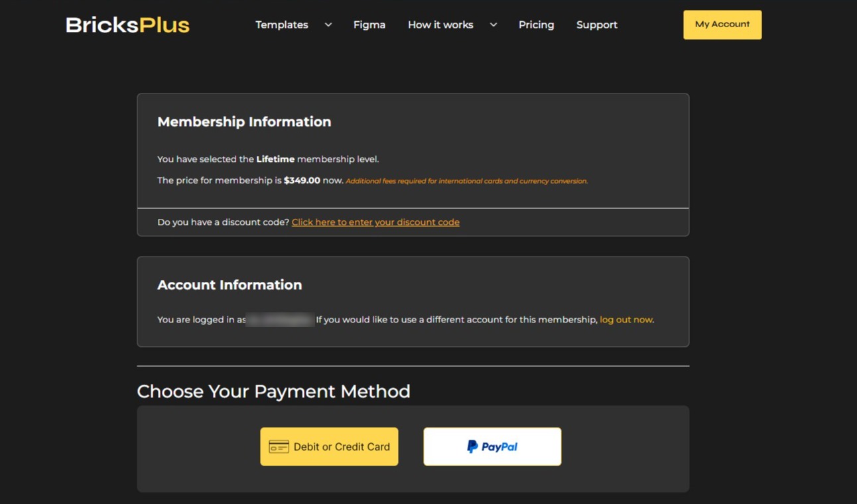
Task: Click the log out now link
Action: [x=626, y=320]
